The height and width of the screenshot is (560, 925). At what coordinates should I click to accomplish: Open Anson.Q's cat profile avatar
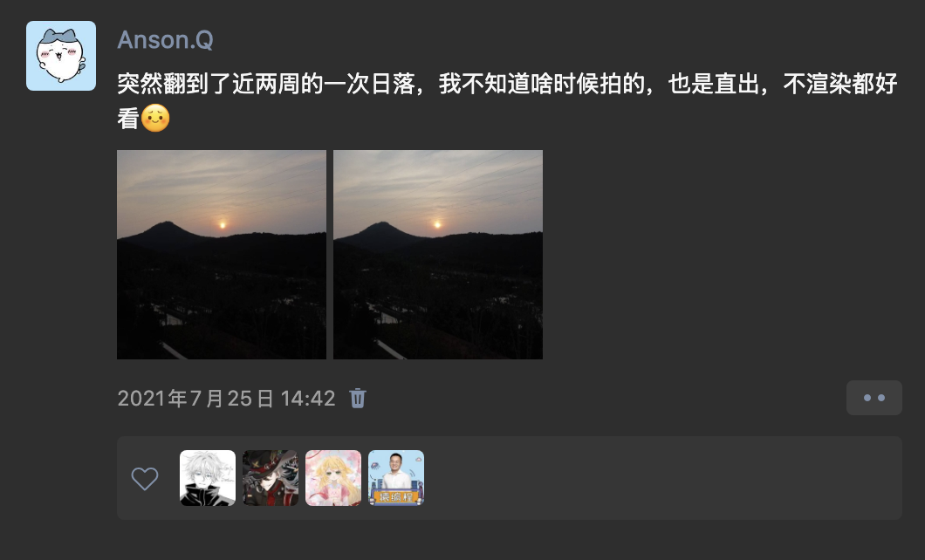tap(61, 56)
